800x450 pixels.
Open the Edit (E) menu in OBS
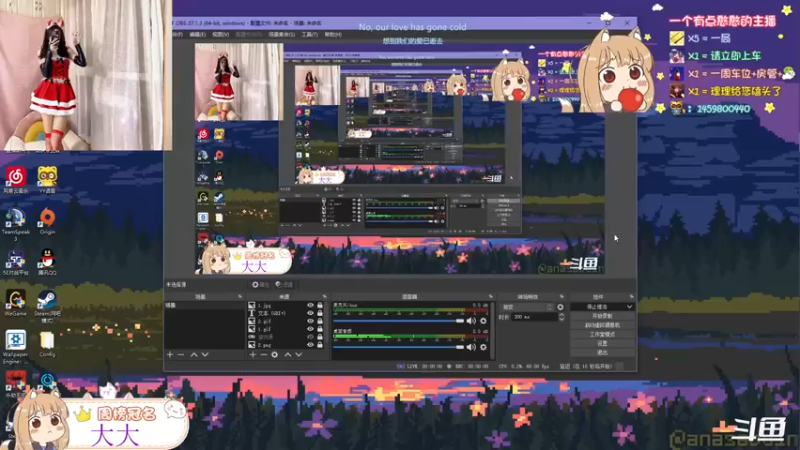coord(197,35)
